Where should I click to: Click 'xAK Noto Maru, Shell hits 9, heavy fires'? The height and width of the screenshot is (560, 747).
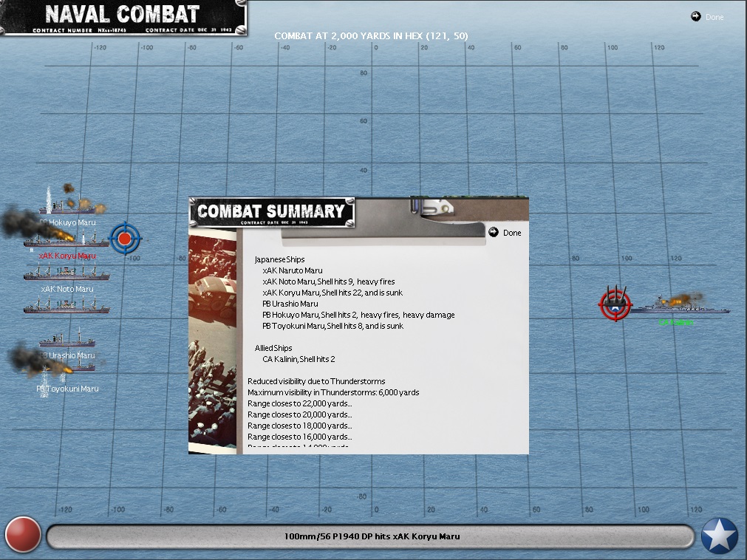(328, 281)
